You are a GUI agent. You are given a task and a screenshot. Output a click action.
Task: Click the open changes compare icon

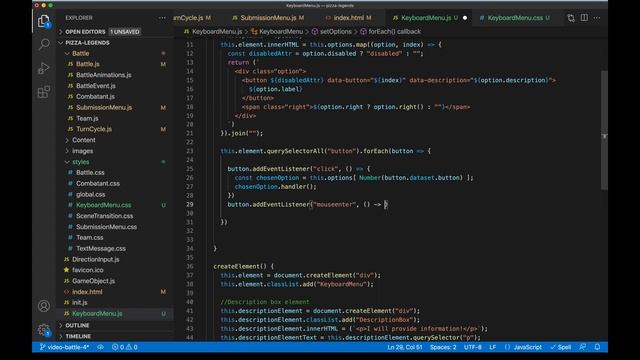[x=571, y=18]
